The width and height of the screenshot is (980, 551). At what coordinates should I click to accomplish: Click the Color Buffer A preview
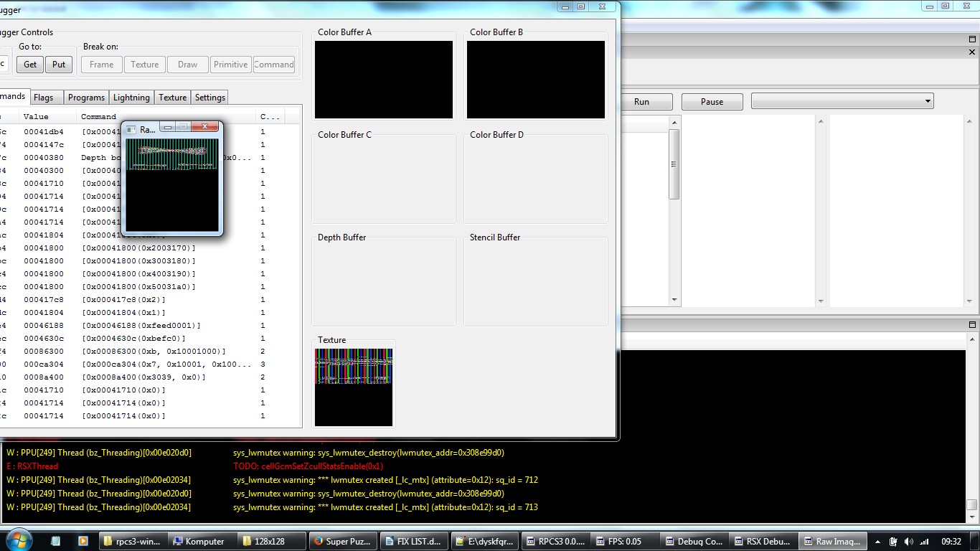pyautogui.click(x=384, y=80)
